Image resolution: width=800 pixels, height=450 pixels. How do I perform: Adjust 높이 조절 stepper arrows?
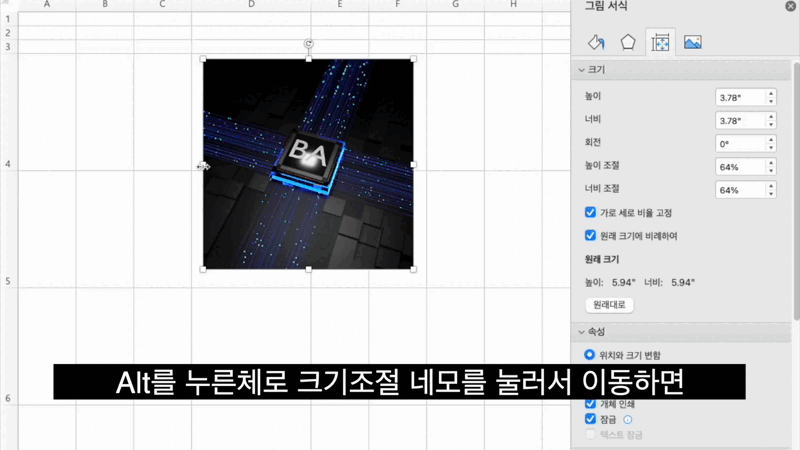click(x=771, y=167)
